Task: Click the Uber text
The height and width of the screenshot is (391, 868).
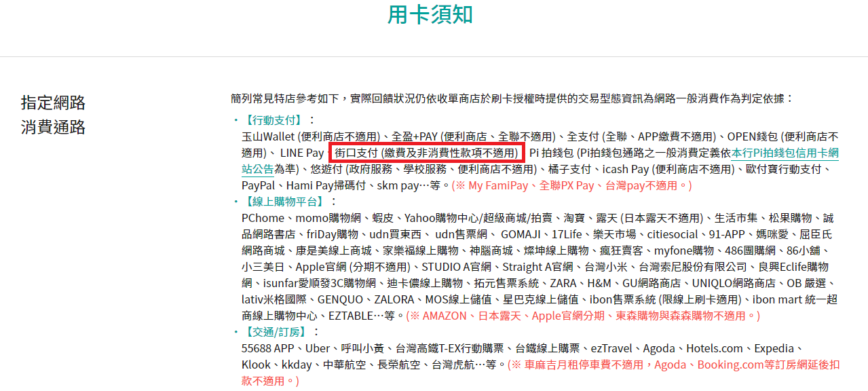Action: (x=318, y=348)
